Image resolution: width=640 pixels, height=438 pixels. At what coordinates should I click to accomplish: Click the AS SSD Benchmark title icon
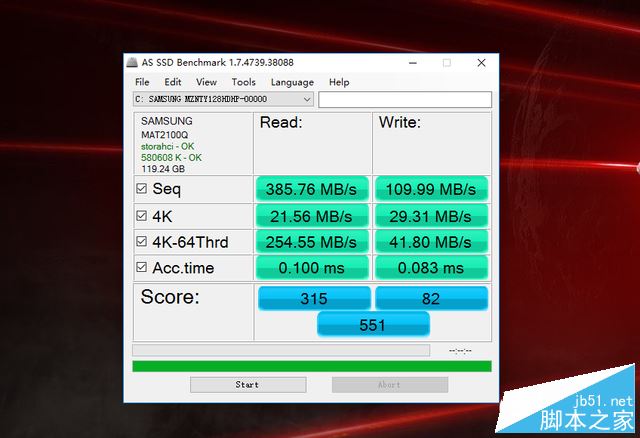tap(132, 62)
